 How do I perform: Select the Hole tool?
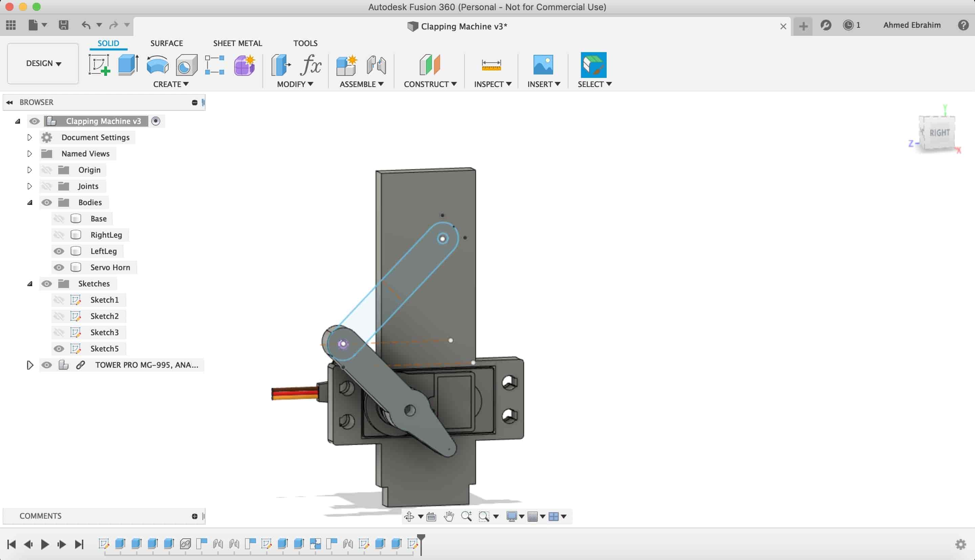(187, 65)
